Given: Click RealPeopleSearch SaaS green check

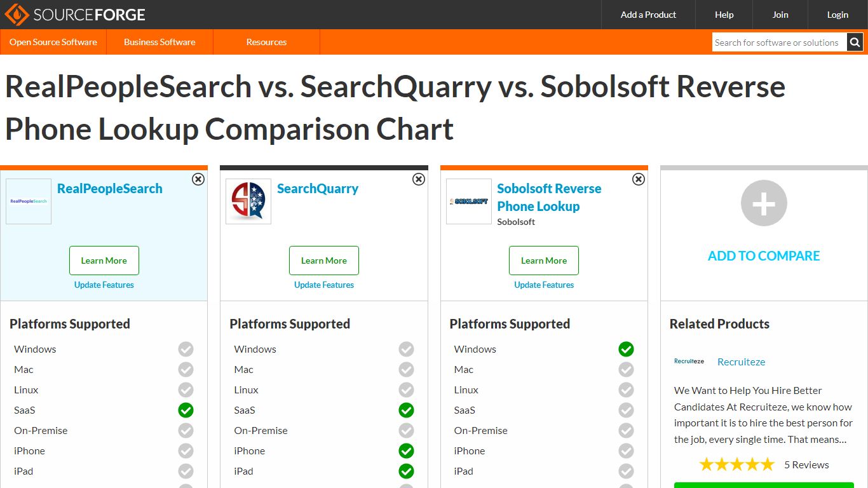Looking at the screenshot, I should tap(186, 410).
